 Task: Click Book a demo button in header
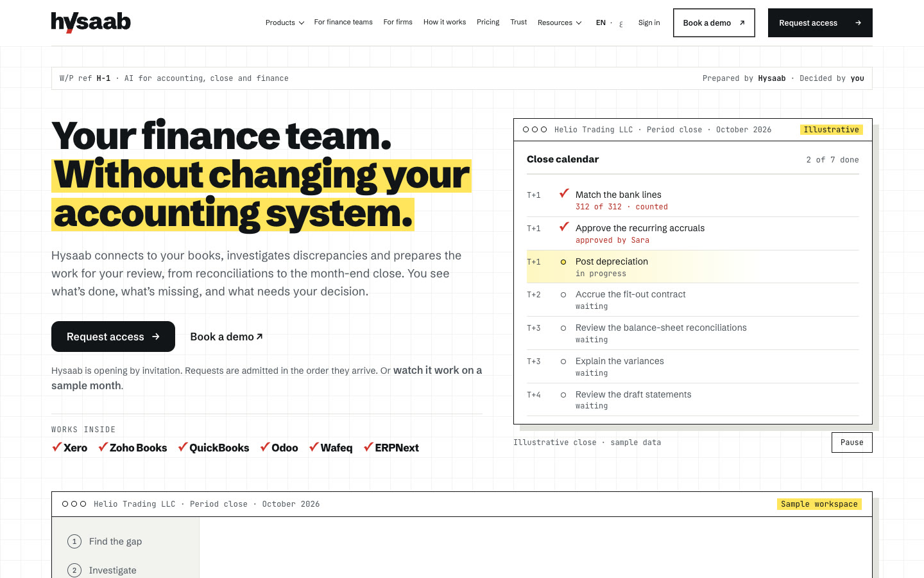(714, 22)
